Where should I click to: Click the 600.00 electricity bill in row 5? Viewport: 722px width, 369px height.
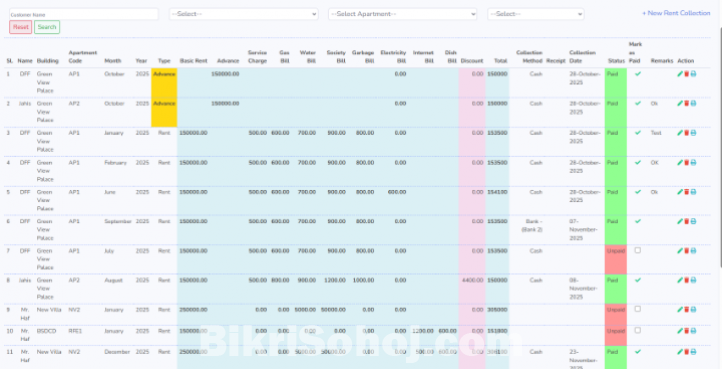397,192
